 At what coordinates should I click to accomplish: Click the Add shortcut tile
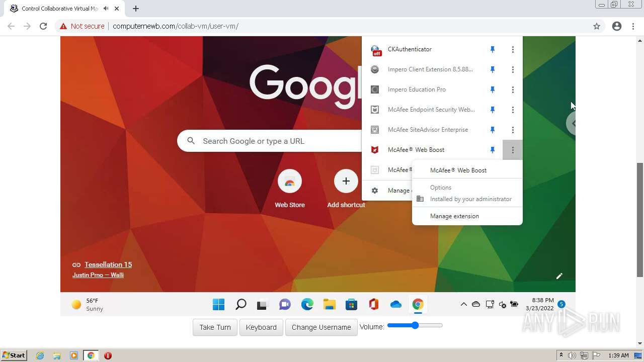click(x=346, y=189)
